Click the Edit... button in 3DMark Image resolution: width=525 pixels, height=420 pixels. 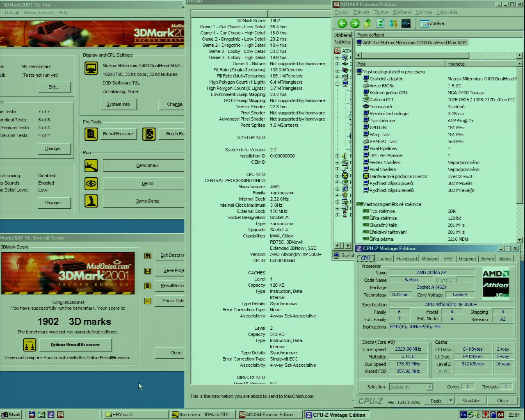(x=54, y=87)
